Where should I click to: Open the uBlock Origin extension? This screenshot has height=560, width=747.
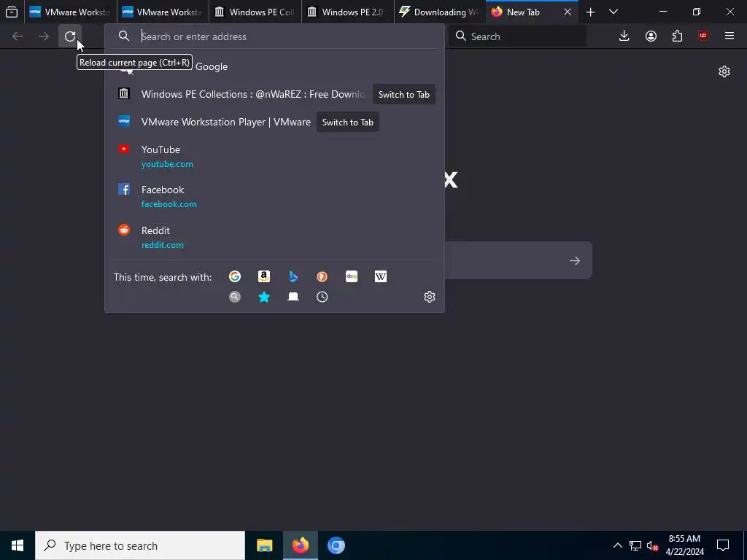tap(703, 36)
